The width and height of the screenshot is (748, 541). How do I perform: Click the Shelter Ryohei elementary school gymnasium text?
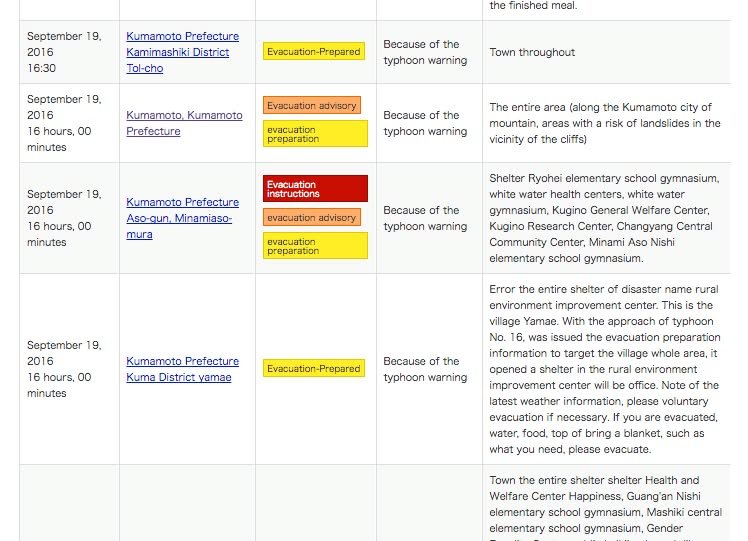click(x=603, y=218)
